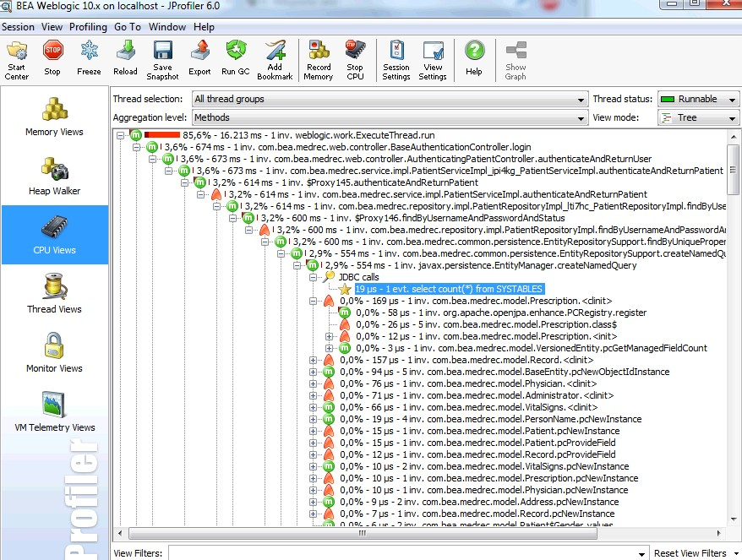Open VM Telemetry Views section
Image resolution: width=742 pixels, height=560 pixels.
coord(54,412)
